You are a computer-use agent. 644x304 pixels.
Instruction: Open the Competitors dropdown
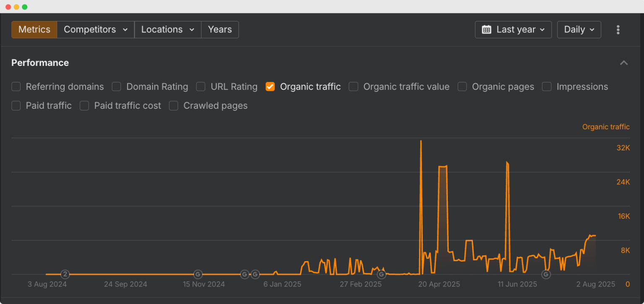tap(95, 29)
